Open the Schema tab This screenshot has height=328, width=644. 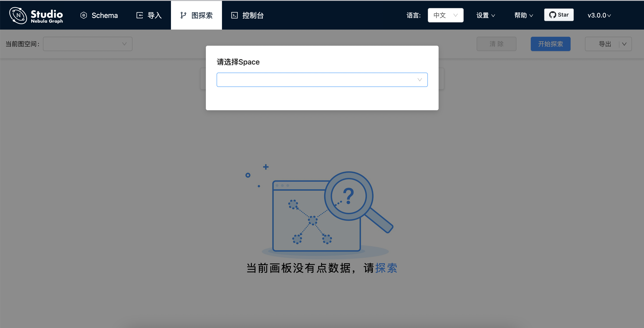[x=99, y=15]
